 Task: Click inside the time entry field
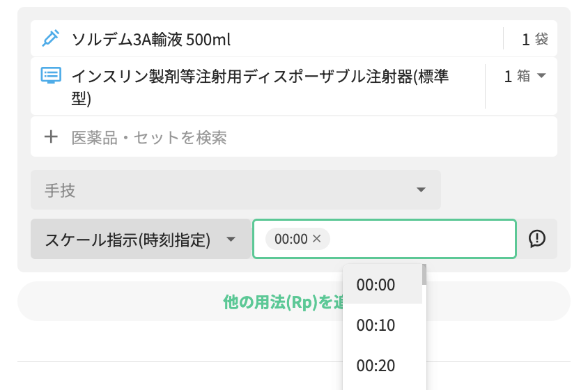[418, 239]
